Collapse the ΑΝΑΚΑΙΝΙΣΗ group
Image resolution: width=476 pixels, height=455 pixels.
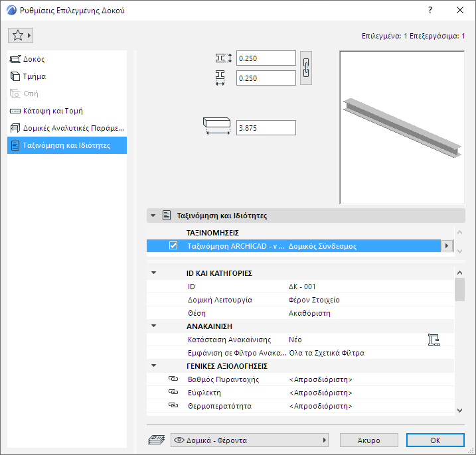(x=154, y=326)
